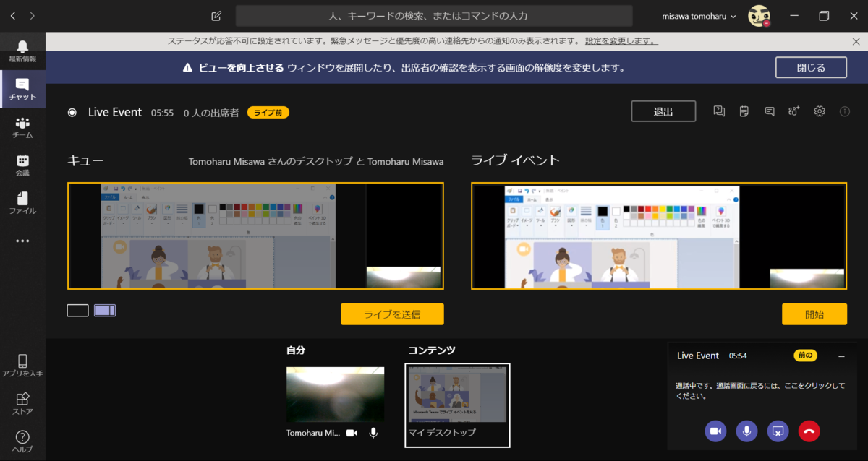Viewport: 868px width, 461px height.
Task: Select the single-source layout option
Action: (77, 311)
